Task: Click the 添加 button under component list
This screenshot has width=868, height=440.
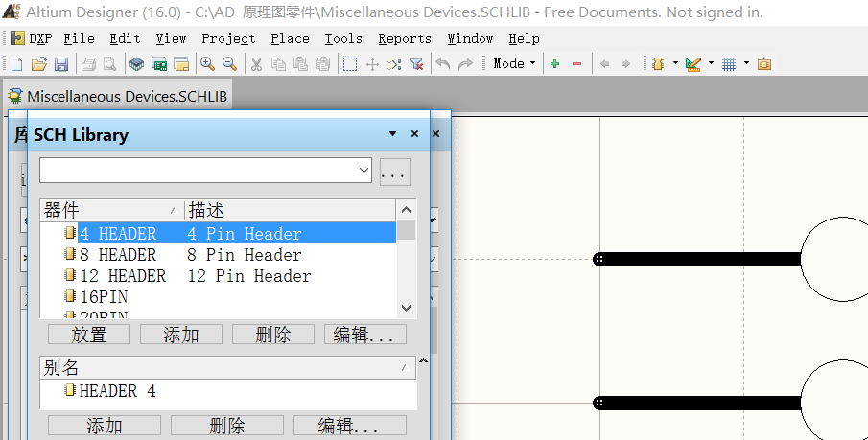Action: [181, 335]
